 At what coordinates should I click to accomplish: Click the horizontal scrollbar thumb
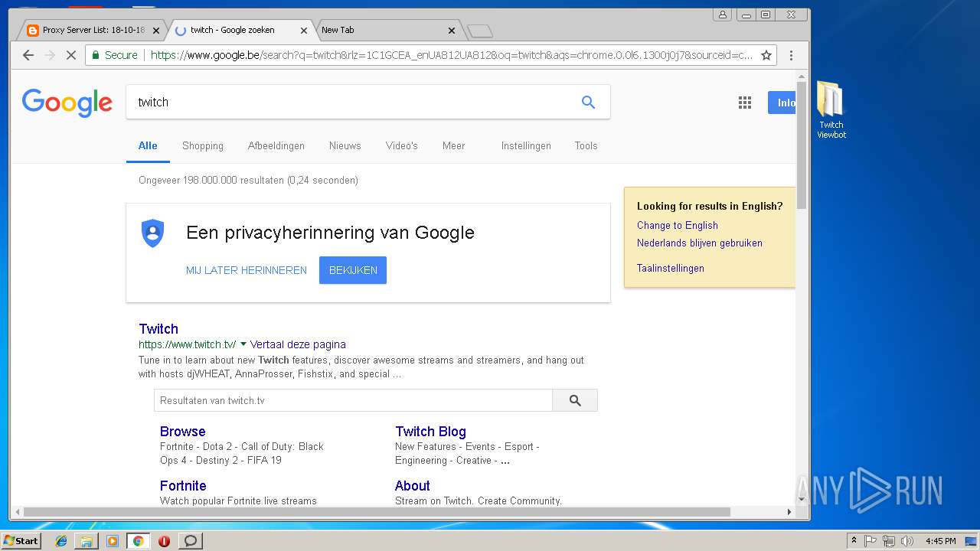(377, 512)
